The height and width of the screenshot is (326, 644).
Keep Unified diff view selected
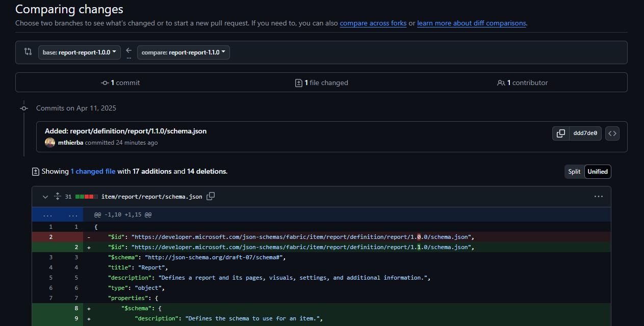click(597, 172)
